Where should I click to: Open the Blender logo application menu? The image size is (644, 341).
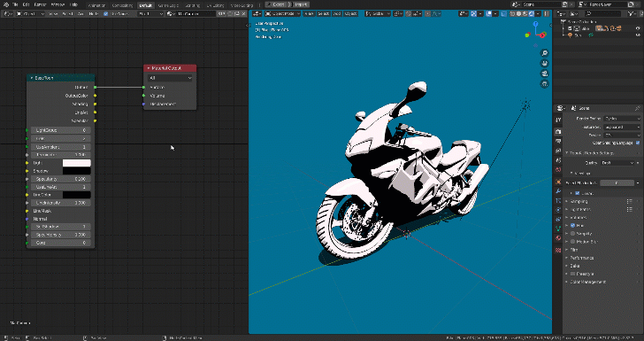click(5, 4)
